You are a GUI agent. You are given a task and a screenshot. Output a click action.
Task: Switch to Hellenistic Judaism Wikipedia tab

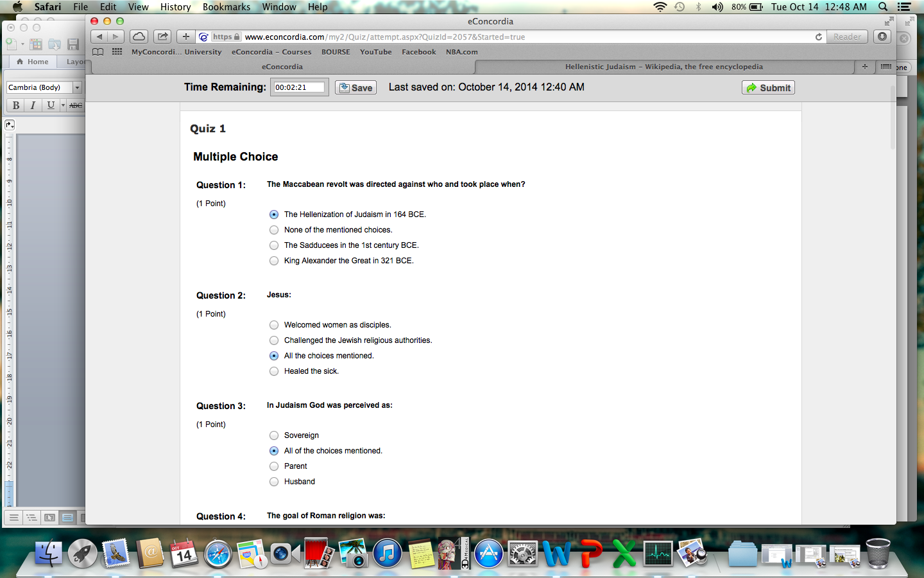663,67
